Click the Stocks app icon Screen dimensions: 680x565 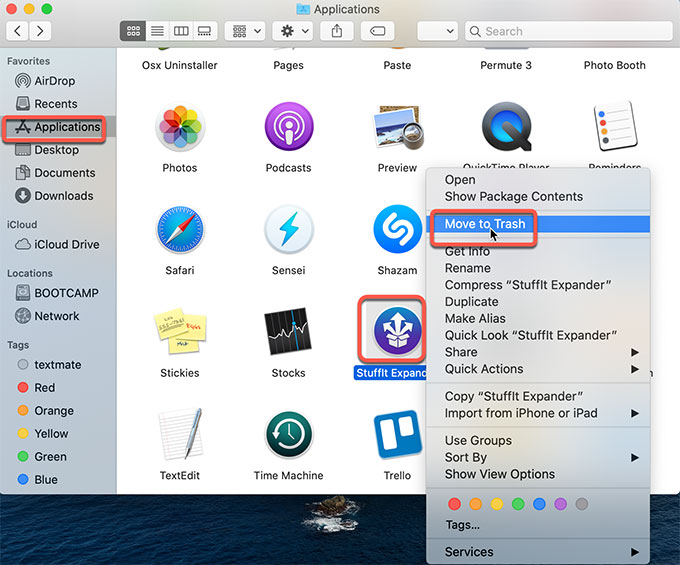click(x=288, y=331)
